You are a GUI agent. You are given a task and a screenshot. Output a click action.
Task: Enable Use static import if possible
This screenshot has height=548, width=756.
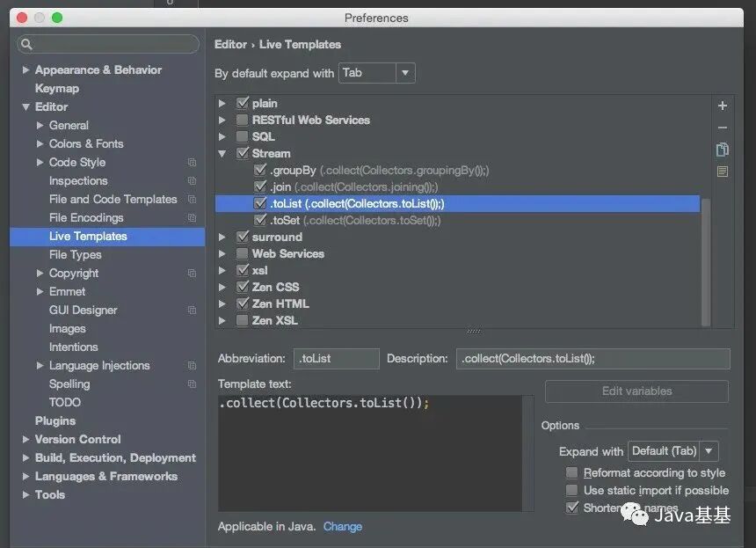pyautogui.click(x=571, y=490)
